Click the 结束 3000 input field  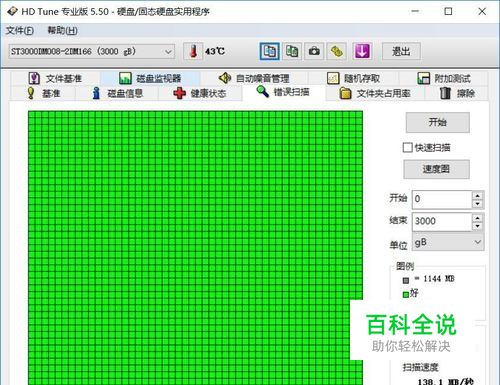click(442, 222)
